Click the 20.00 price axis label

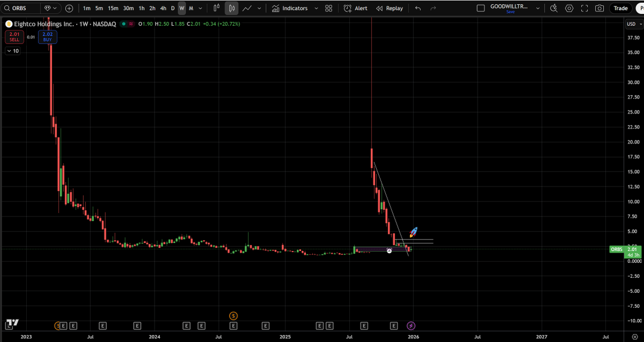[x=634, y=142]
